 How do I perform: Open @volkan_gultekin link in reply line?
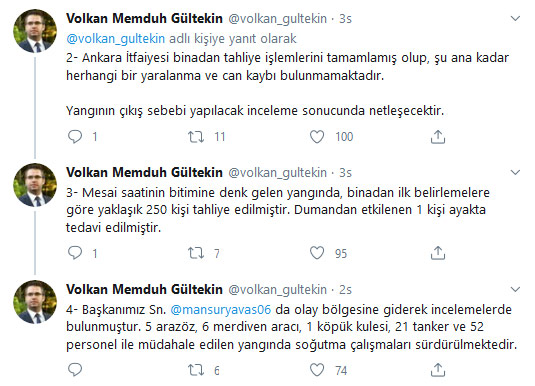[115, 39]
